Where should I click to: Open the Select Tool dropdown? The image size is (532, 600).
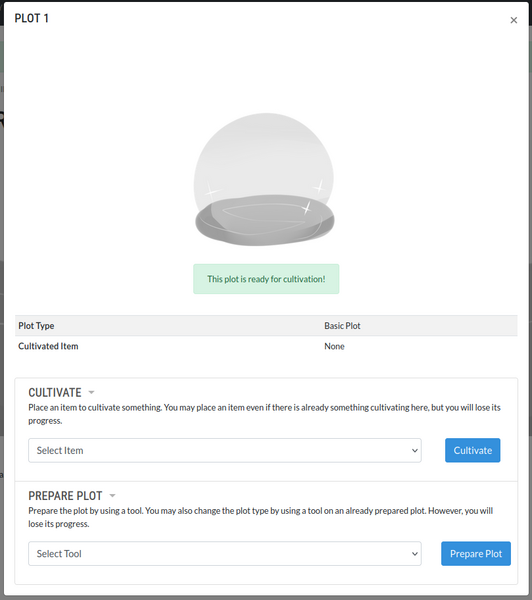(x=225, y=554)
